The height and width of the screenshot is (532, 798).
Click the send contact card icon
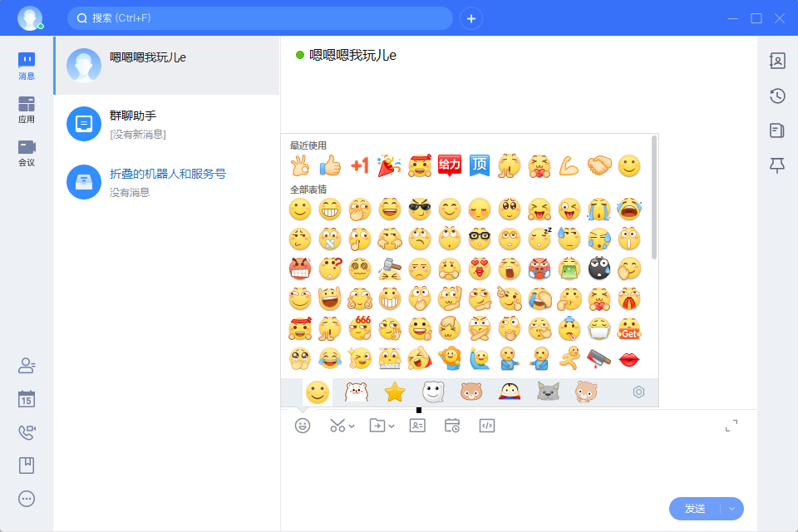(x=417, y=426)
